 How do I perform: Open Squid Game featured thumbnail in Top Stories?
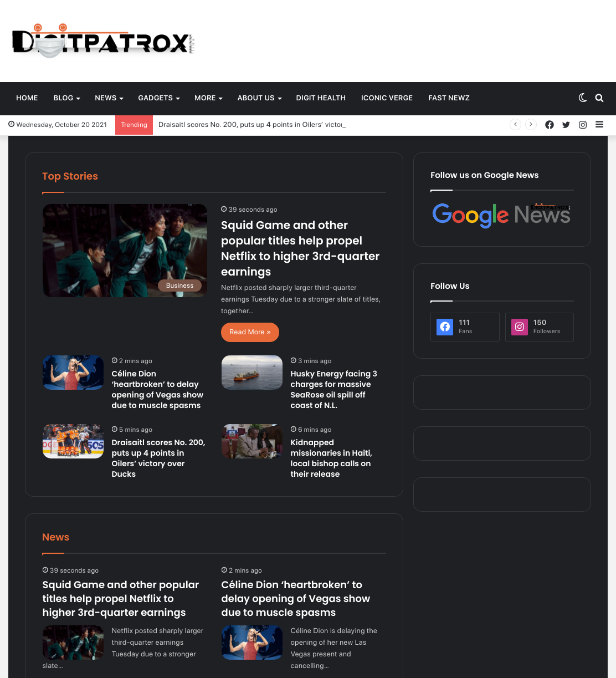coord(125,251)
